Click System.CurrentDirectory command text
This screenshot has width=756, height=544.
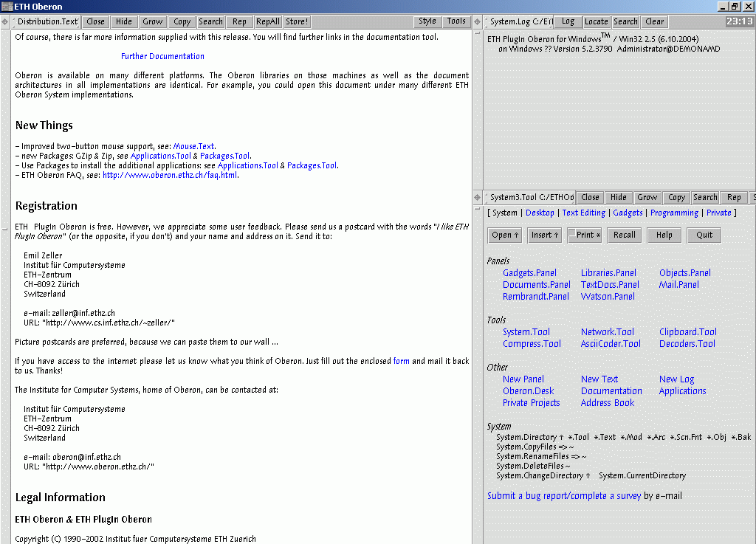point(642,475)
